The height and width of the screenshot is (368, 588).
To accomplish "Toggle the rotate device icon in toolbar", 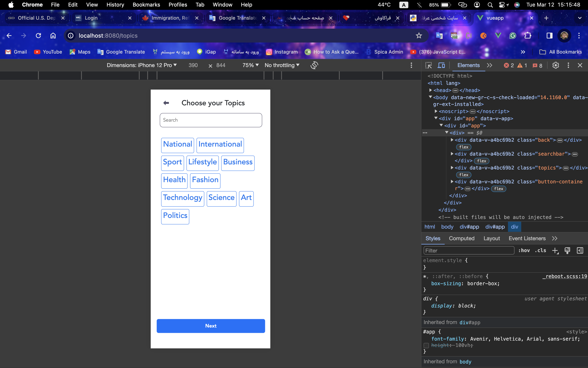I will click(x=314, y=65).
